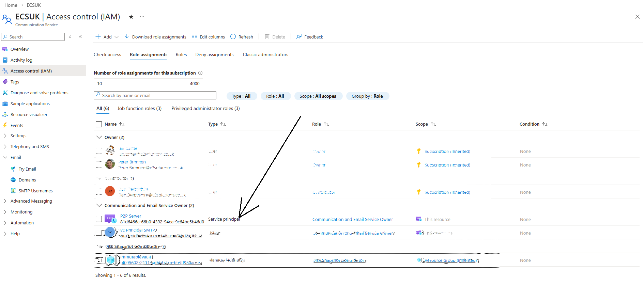Screen dimensions: 644x286
Task: Click Edit columns button
Action: coord(208,37)
